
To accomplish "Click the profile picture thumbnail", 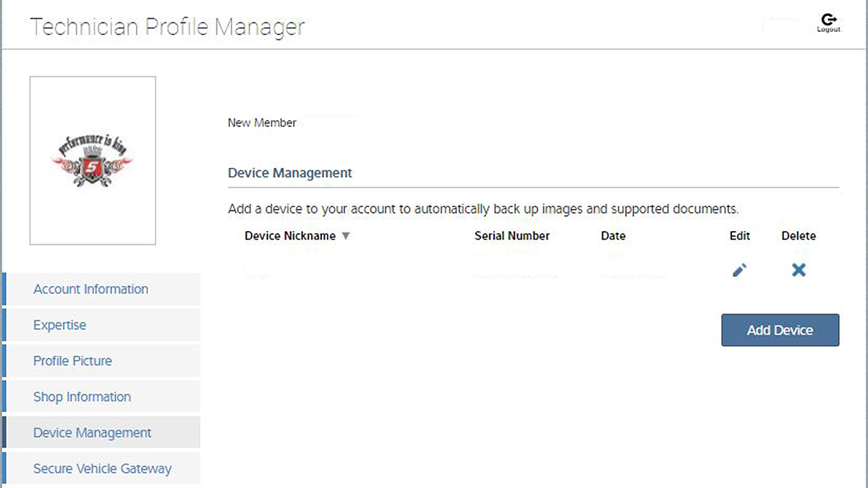I will point(93,161).
